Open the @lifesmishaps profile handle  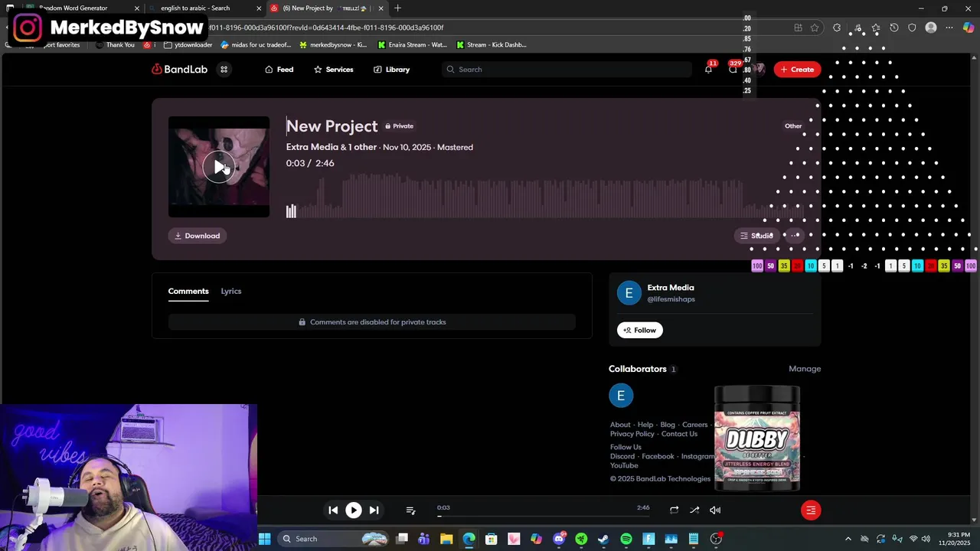pyautogui.click(x=671, y=299)
